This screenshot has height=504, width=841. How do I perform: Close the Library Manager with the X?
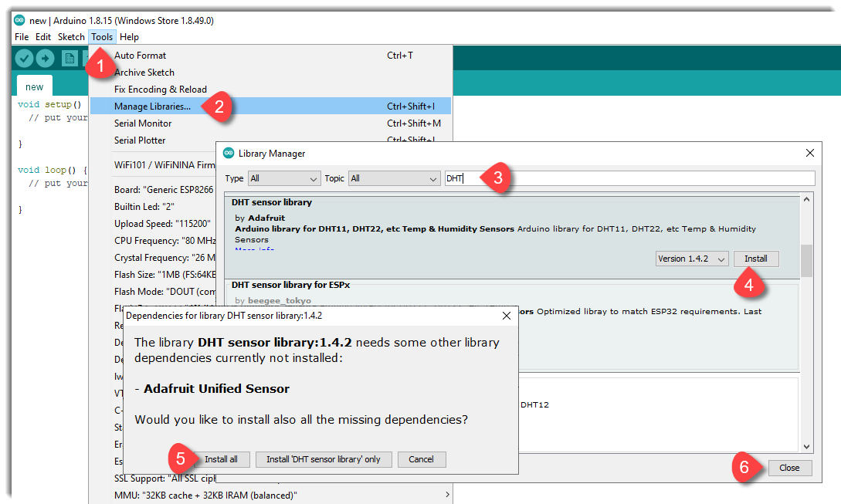[x=810, y=153]
